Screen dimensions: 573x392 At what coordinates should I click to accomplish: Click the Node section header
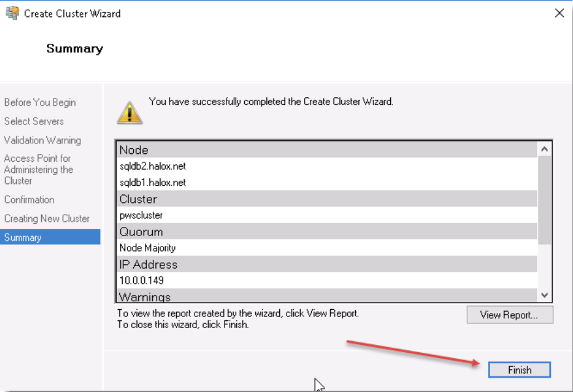point(327,150)
